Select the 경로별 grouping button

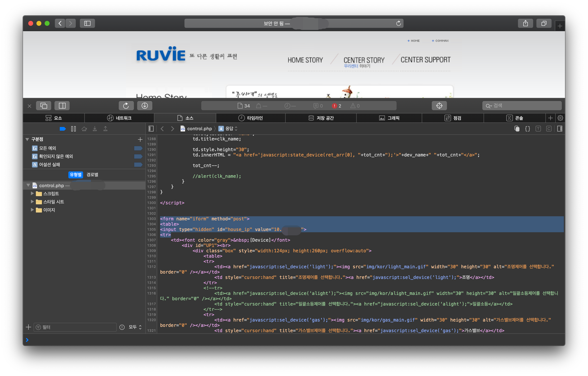(92, 175)
